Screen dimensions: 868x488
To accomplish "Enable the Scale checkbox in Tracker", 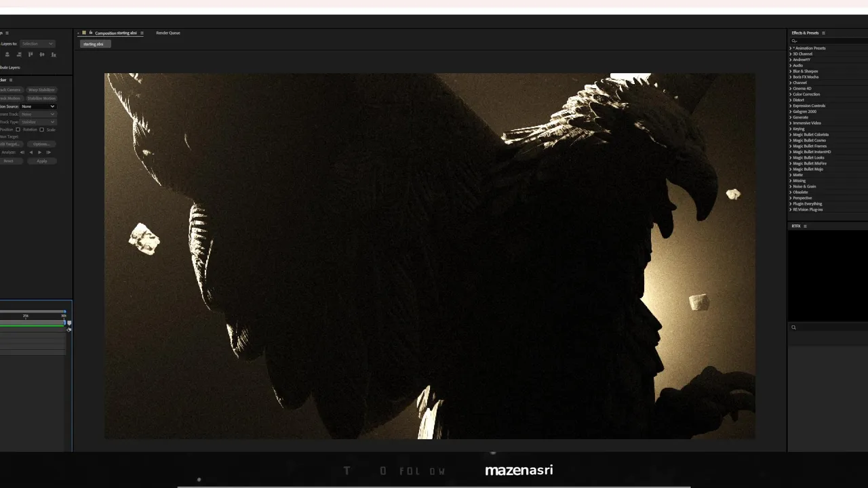I will (41, 129).
